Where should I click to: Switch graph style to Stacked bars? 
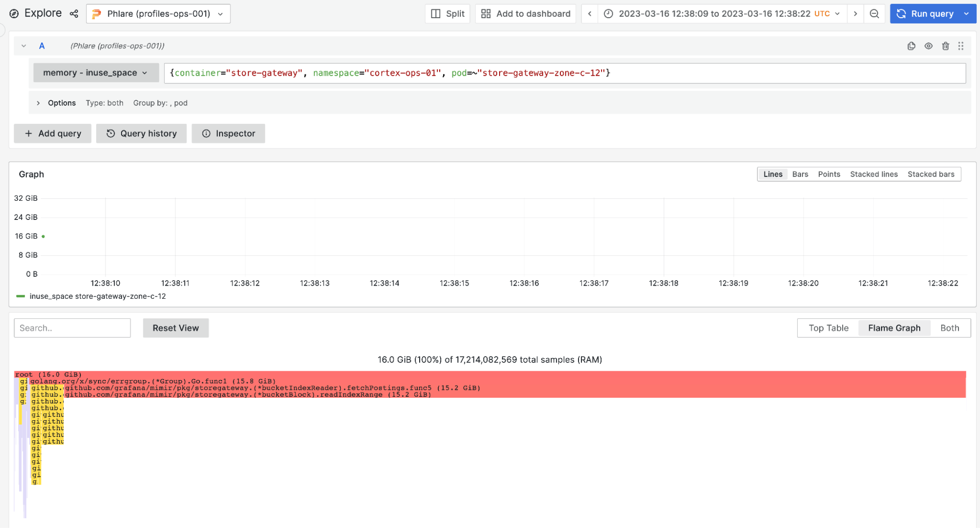pyautogui.click(x=930, y=174)
